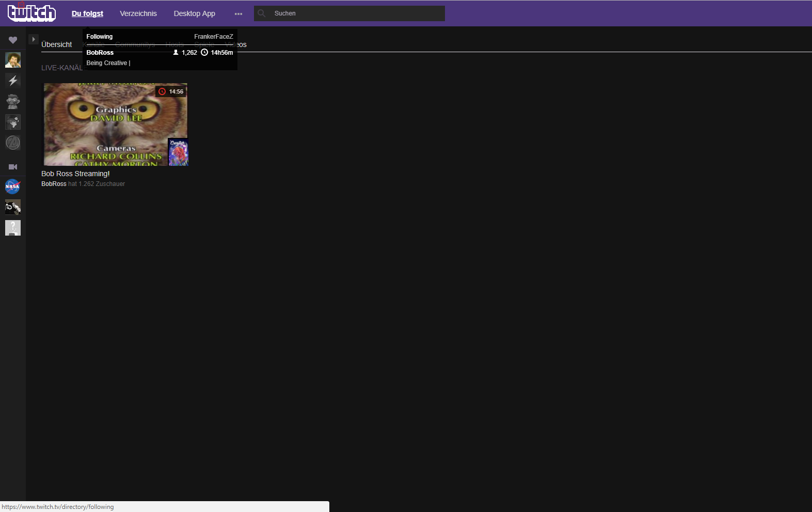This screenshot has width=812, height=512.
Task: Open the NASA channel avatar
Action: tap(13, 187)
